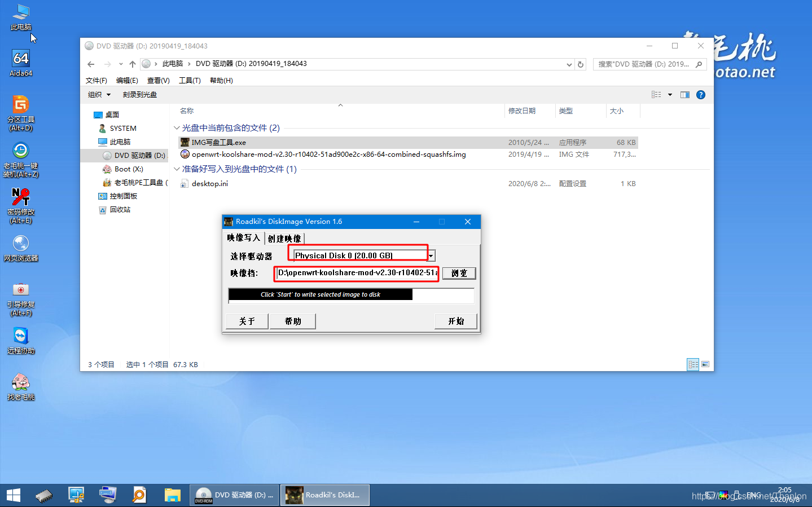Open 远程协助 desktop icon
The image size is (812, 507).
click(21, 341)
